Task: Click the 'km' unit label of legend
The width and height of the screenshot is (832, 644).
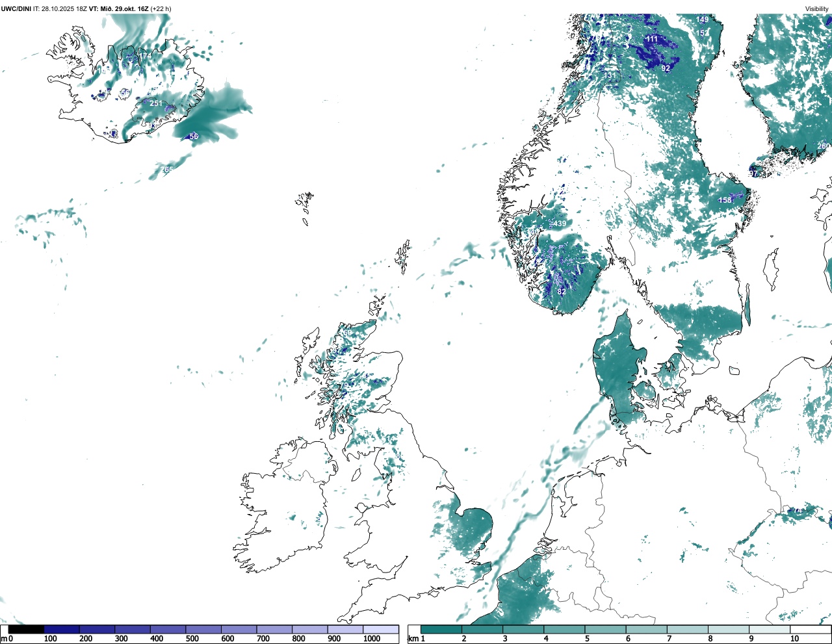Action: point(413,639)
